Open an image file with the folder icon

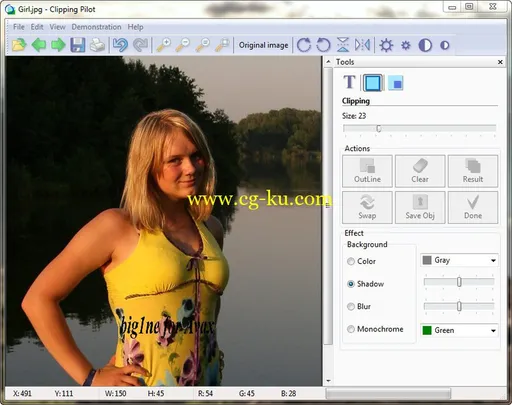19,45
